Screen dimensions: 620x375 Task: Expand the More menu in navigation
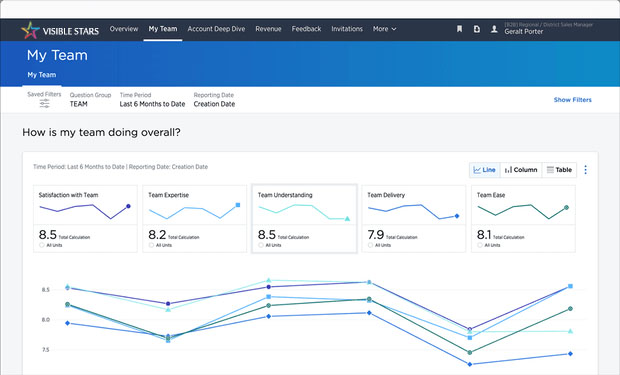384,29
